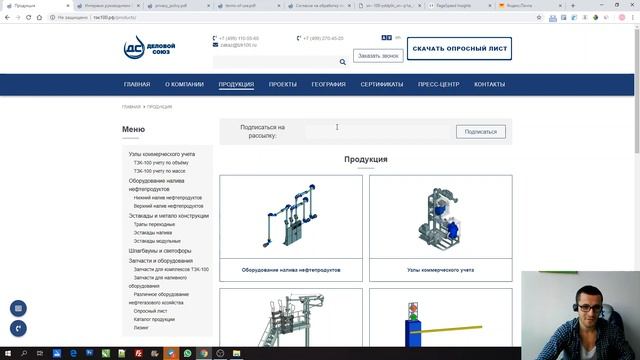Open Эстакады модульные in side menu
640x360 pixels.
pyautogui.click(x=157, y=241)
